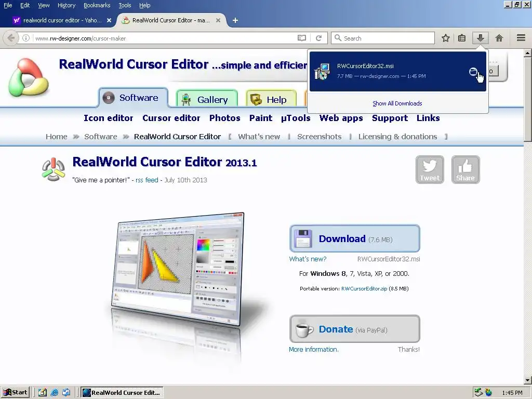This screenshot has width=532, height=399.
Task: Download portable RWCursorEditor.zip link
Action: coord(364,289)
